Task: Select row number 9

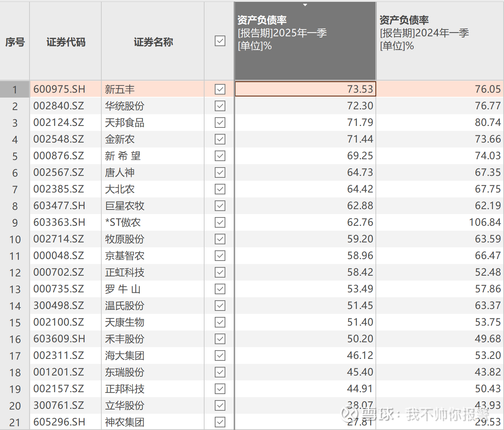Action: coord(15,222)
